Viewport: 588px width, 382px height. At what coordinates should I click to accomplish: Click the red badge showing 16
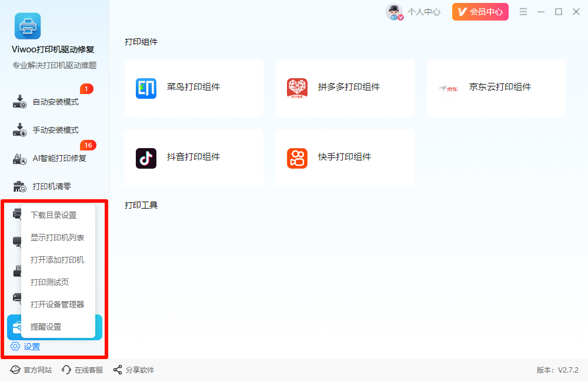(x=88, y=145)
